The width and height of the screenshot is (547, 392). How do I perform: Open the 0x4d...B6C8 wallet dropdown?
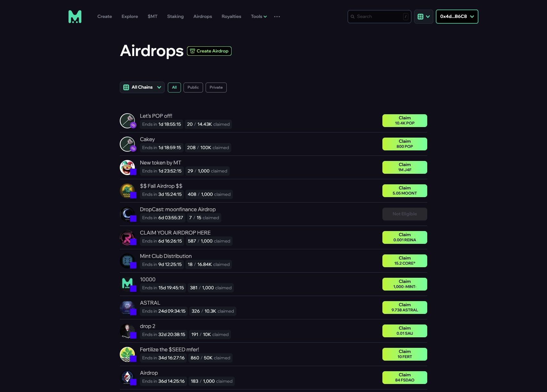pyautogui.click(x=457, y=17)
